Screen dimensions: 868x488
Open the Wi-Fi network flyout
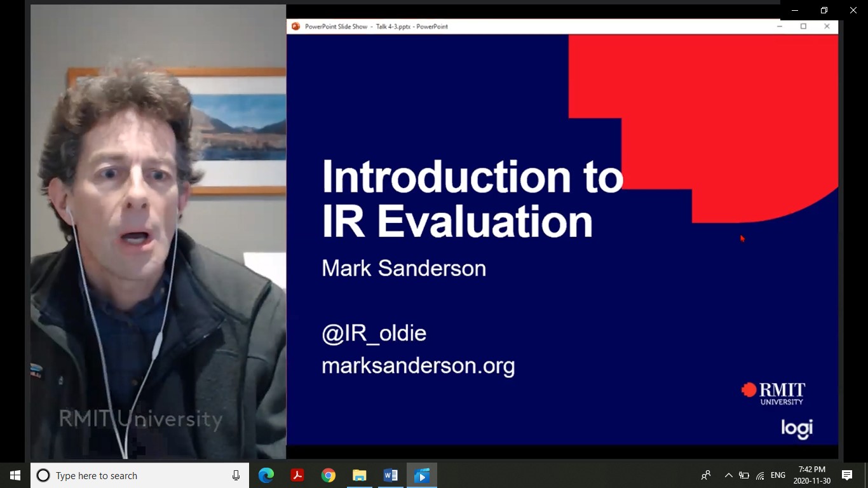[x=760, y=475]
